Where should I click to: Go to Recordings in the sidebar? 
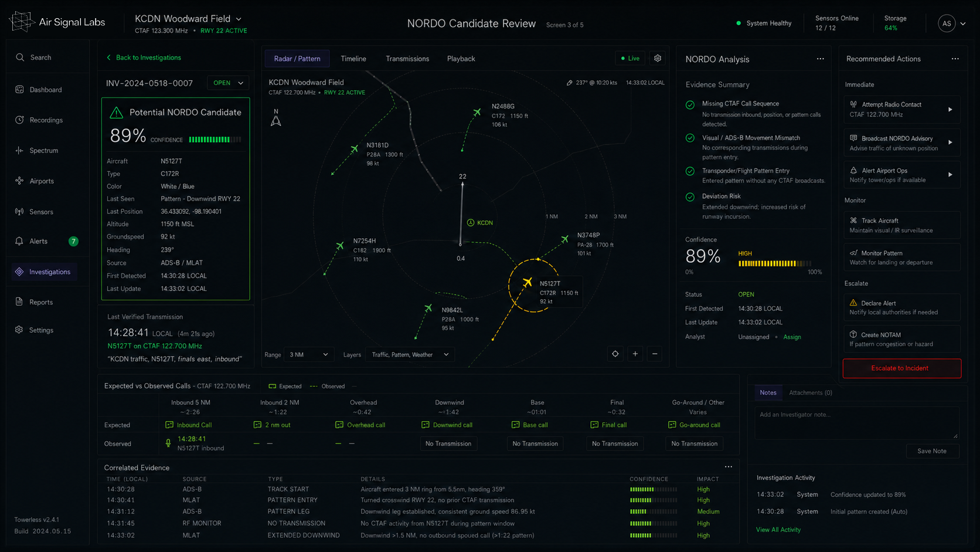click(x=39, y=120)
